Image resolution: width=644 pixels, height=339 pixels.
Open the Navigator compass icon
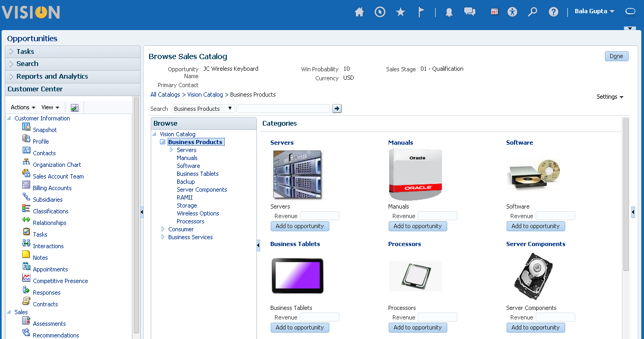(x=380, y=12)
